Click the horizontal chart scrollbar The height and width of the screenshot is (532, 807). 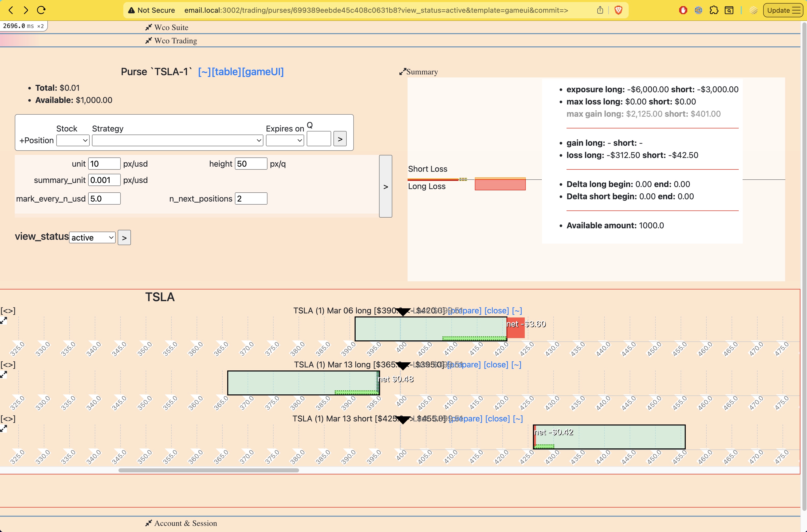pos(208,470)
